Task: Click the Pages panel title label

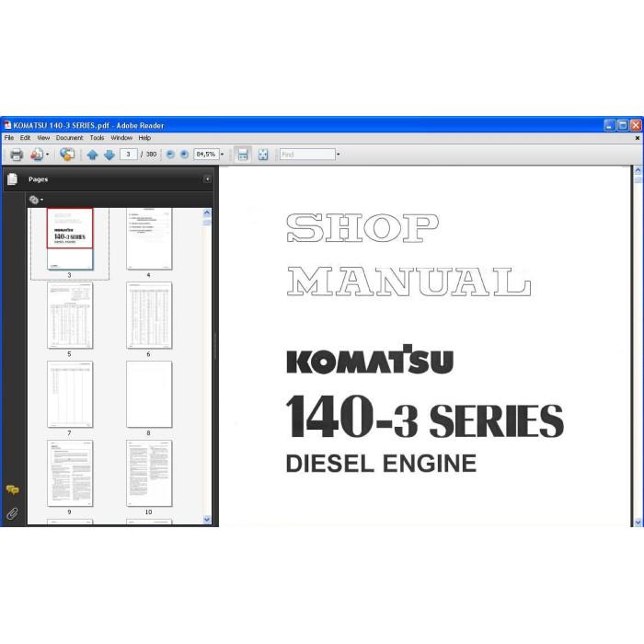Action: click(39, 179)
